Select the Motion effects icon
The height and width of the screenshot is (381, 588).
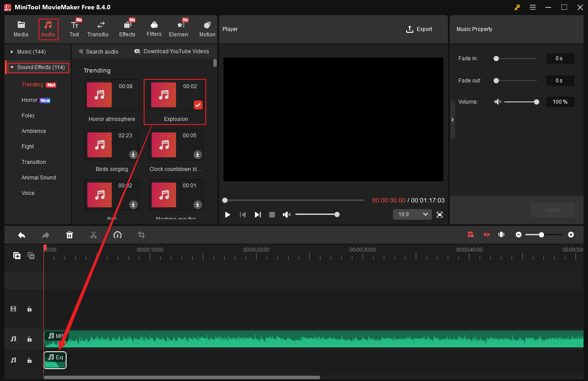(207, 29)
